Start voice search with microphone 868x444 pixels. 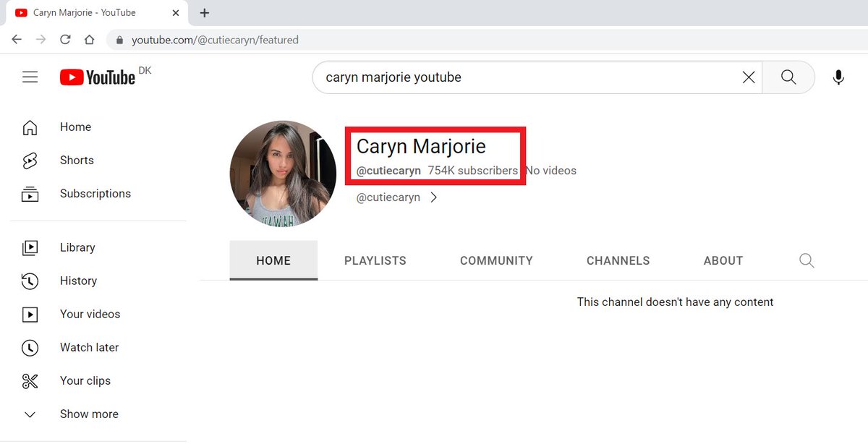coord(838,77)
